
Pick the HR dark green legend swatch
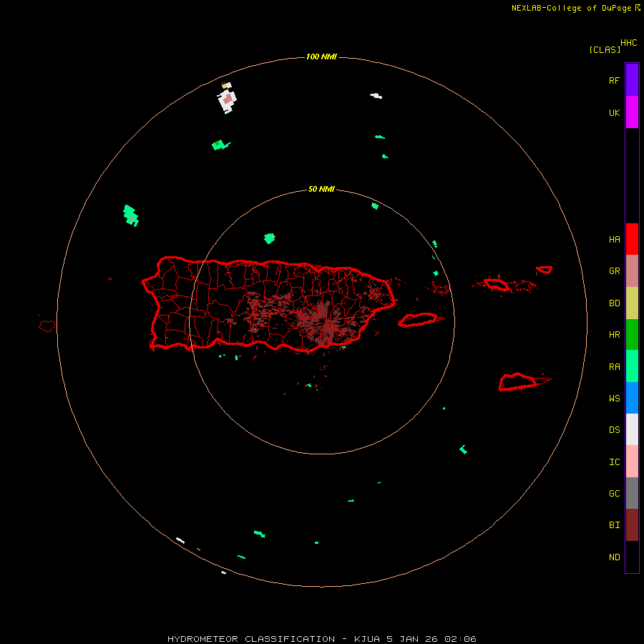pos(632,335)
